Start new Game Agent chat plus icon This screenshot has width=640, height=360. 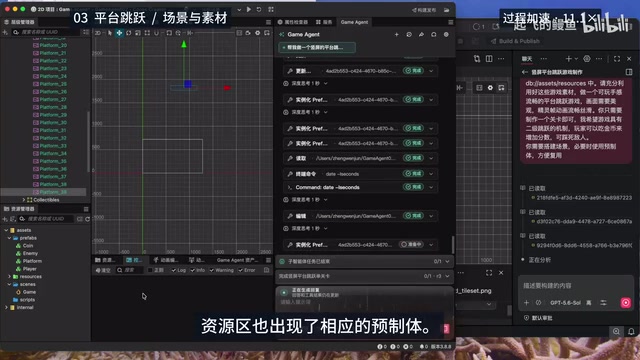(x=396, y=35)
